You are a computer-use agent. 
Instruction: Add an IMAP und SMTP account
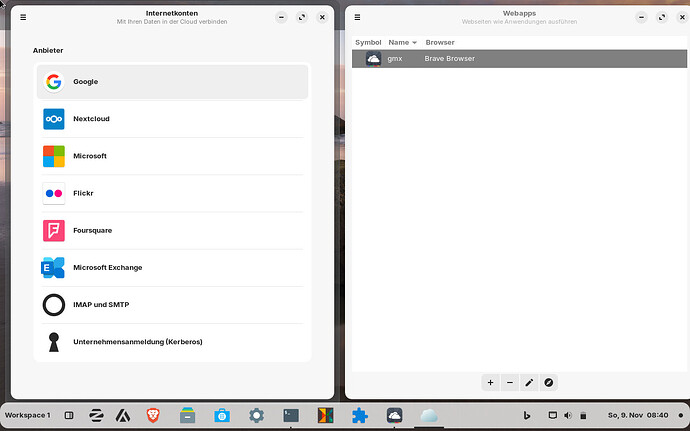tap(172, 305)
